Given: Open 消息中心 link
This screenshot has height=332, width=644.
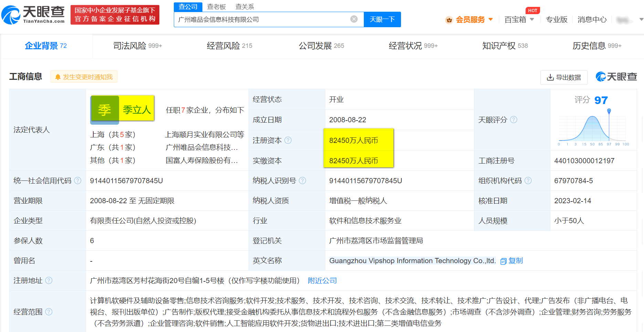Looking at the screenshot, I should click(x=592, y=20).
